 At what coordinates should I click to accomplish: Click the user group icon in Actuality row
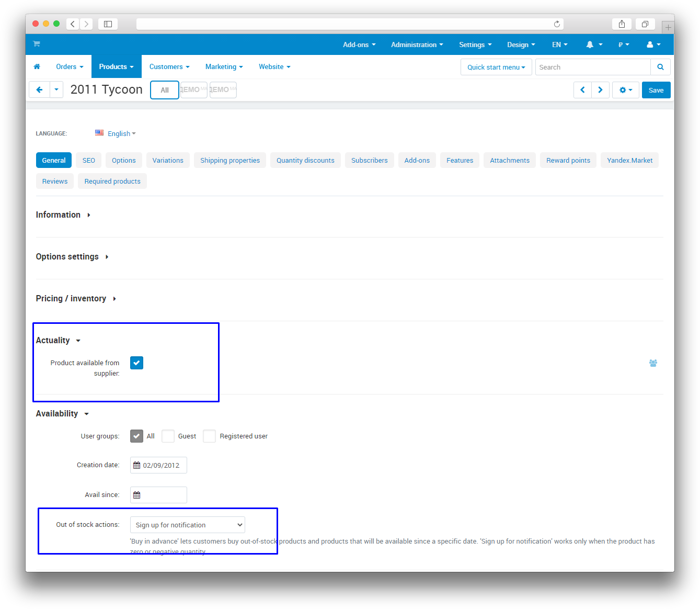click(653, 363)
